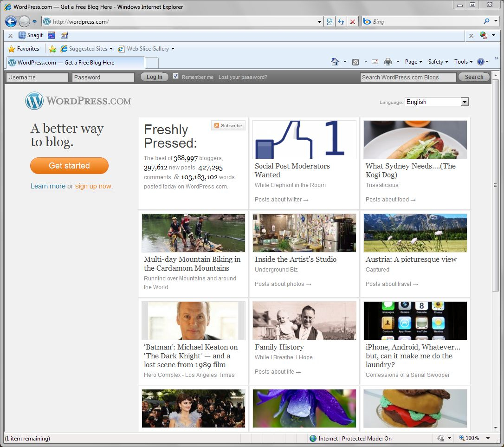The height and width of the screenshot is (447, 504).
Task: Click the Username input field
Action: pos(38,78)
